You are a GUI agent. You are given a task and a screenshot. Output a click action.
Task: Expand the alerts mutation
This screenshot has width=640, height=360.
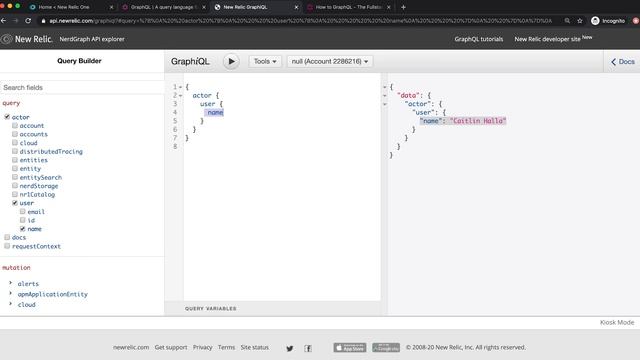click(x=11, y=283)
